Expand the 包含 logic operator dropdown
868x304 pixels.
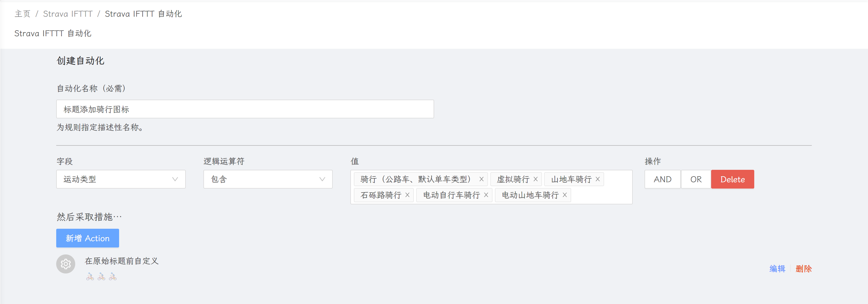click(268, 179)
